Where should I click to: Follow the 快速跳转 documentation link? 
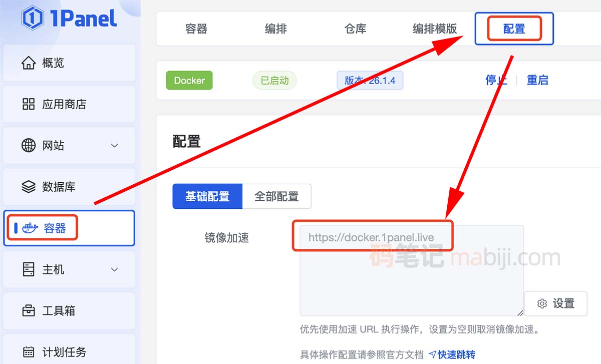pyautogui.click(x=452, y=354)
